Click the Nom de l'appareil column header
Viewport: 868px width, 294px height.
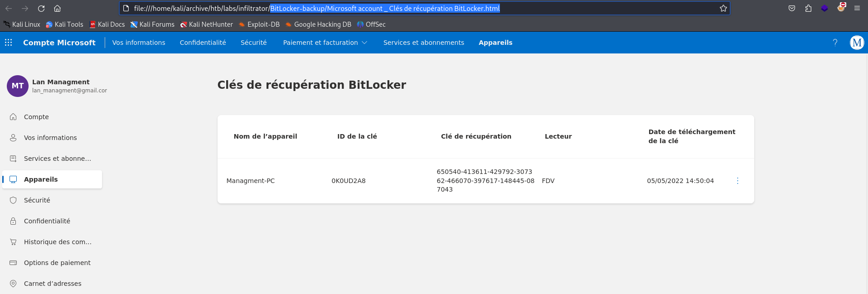(266, 136)
